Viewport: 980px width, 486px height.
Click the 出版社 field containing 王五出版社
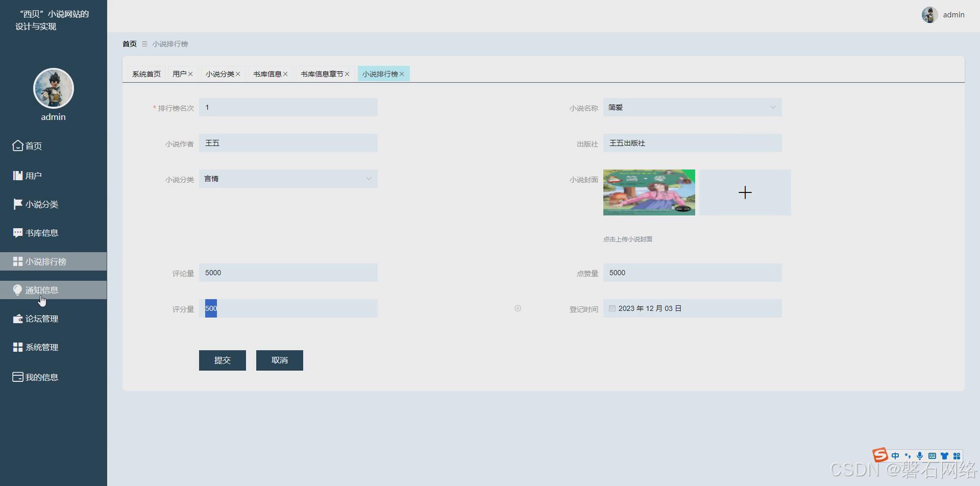693,143
